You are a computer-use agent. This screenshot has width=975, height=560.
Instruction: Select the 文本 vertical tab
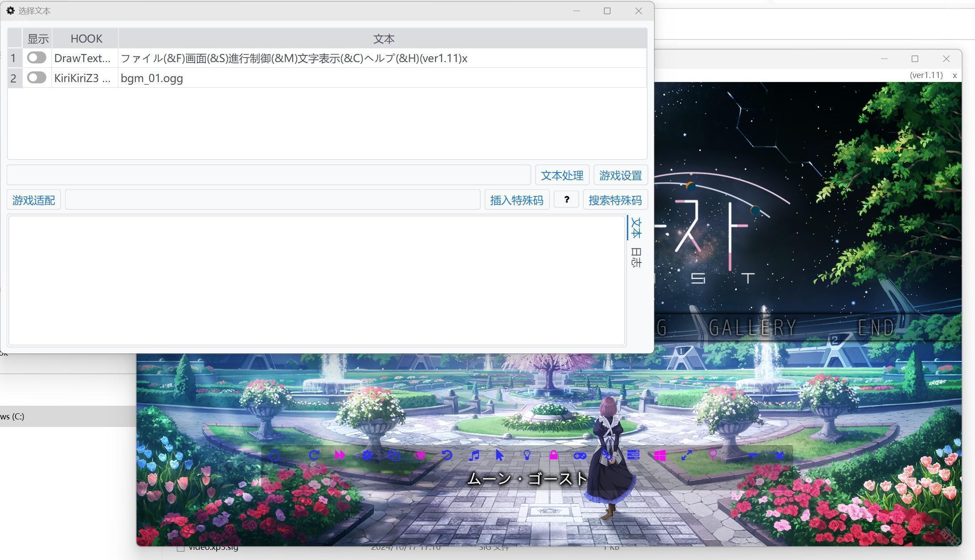pos(636,228)
